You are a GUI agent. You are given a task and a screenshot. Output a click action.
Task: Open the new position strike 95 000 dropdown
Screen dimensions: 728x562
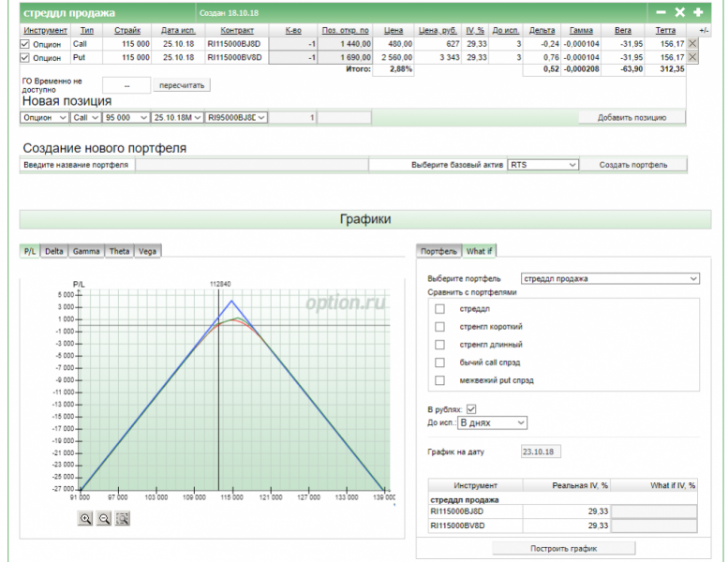[x=126, y=117]
